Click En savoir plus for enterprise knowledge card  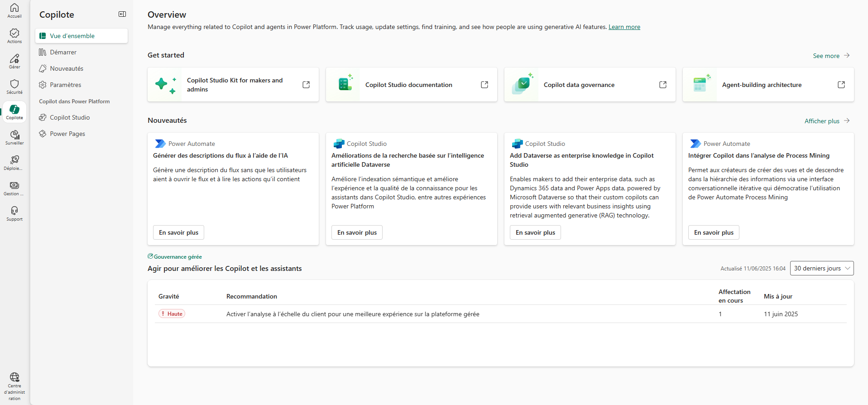point(535,232)
